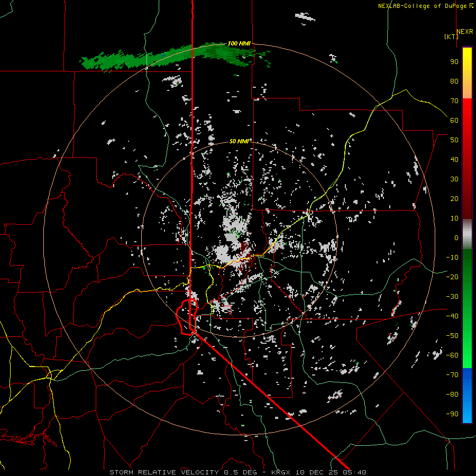The width and height of the screenshot is (476, 476).
Task: Click the '60' positive velocity scale value
Action: 454,121
